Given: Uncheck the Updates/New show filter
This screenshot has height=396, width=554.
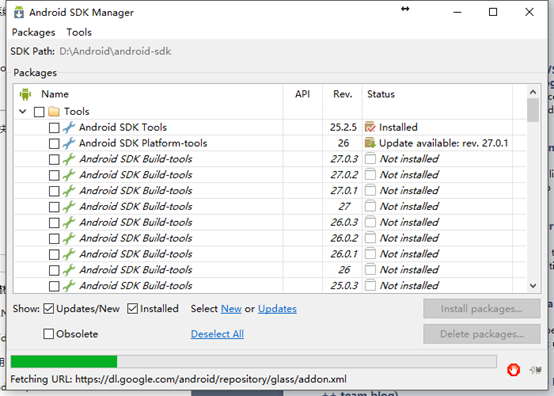Looking at the screenshot, I should coord(48,309).
